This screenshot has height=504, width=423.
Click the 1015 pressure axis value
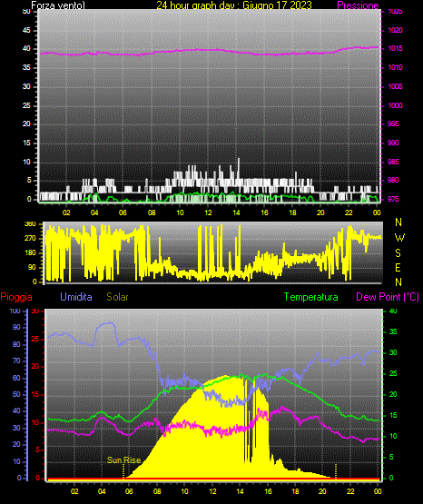(395, 49)
